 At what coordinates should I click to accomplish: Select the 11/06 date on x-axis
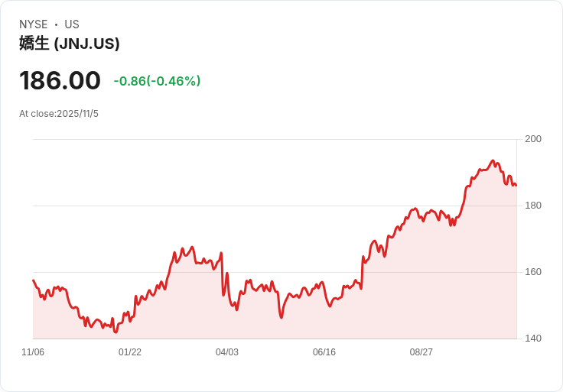(x=33, y=352)
